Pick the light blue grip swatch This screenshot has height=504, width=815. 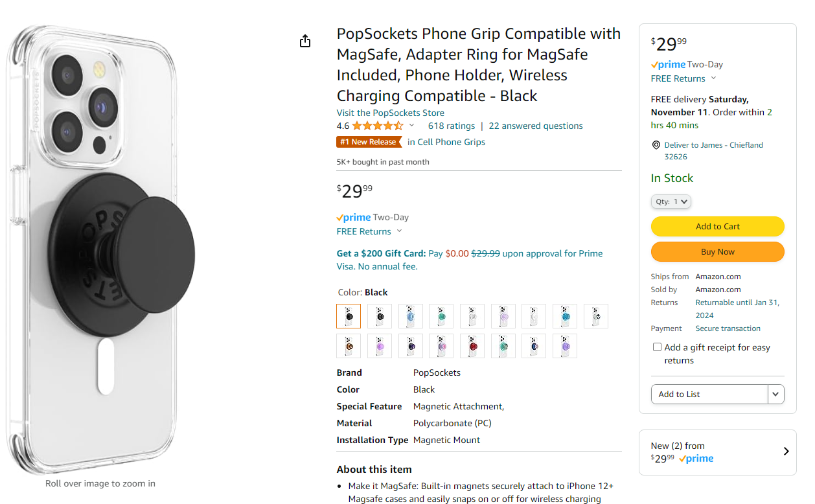pos(411,316)
